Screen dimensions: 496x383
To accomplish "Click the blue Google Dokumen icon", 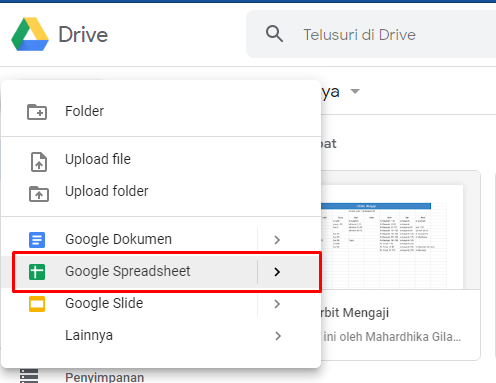I will [37, 240].
